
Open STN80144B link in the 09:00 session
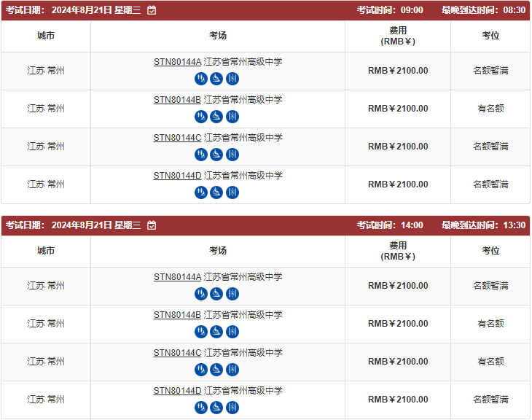[177, 100]
